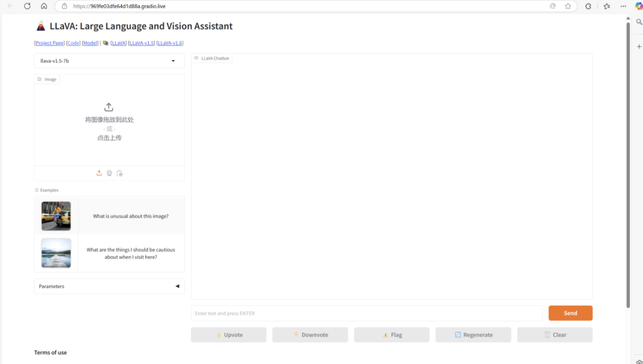Click the Upvote button
The height and width of the screenshot is (364, 643).
[228, 335]
